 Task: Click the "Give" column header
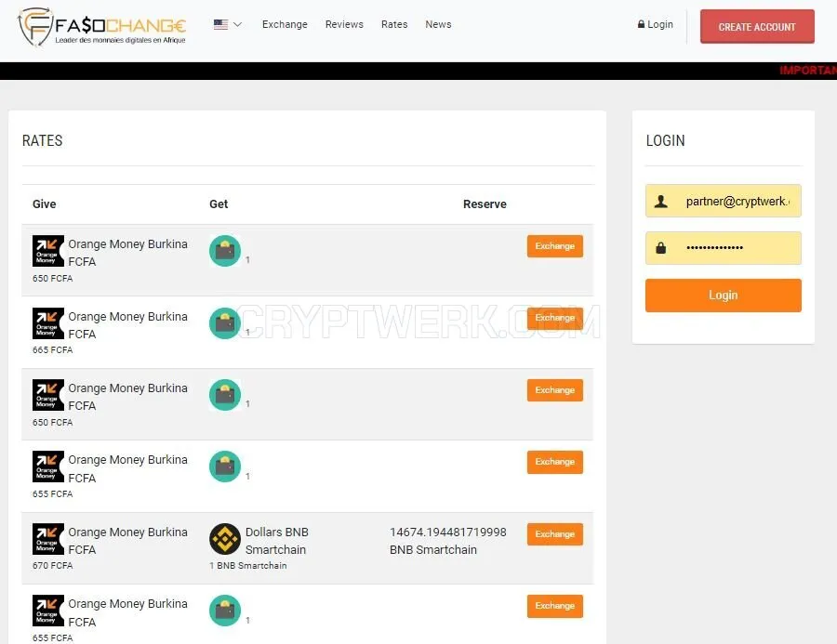[x=45, y=204]
